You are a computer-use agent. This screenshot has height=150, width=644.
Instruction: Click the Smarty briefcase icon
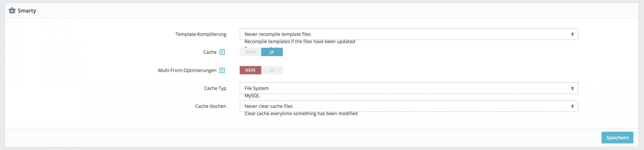12,10
